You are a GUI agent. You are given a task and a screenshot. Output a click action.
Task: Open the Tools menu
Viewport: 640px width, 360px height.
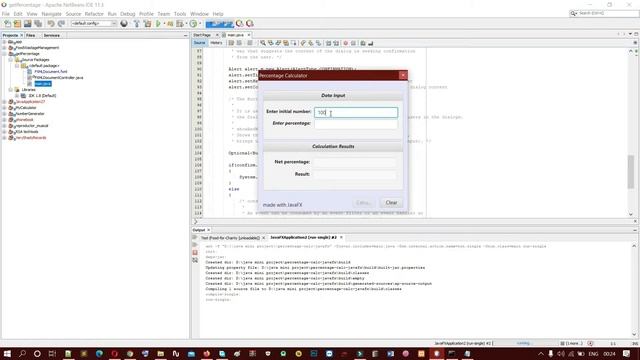point(180,14)
